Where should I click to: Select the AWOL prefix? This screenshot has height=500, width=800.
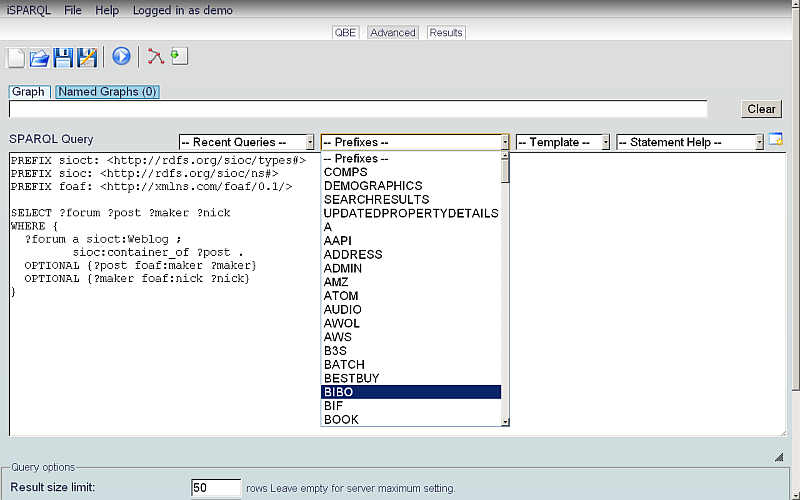[411, 323]
